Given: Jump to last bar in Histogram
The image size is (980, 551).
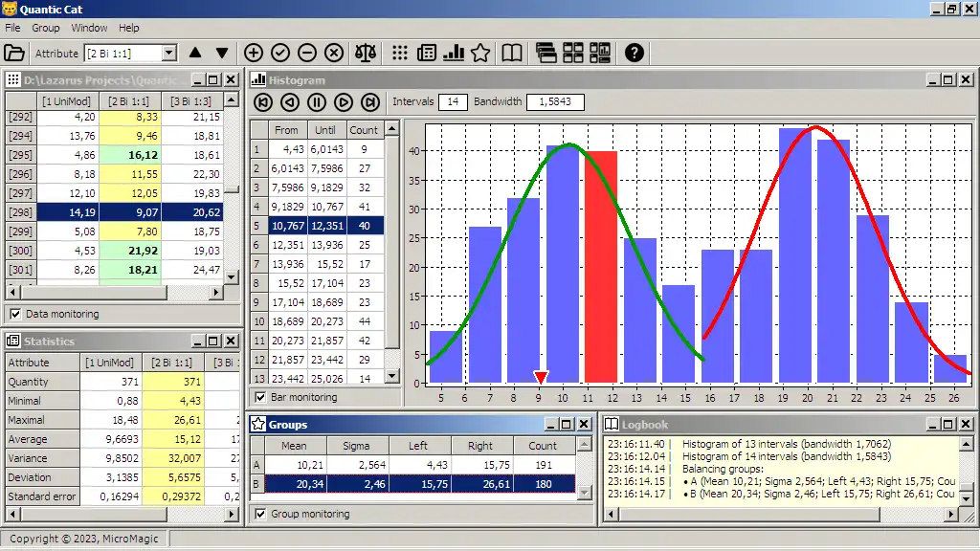Looking at the screenshot, I should (370, 102).
